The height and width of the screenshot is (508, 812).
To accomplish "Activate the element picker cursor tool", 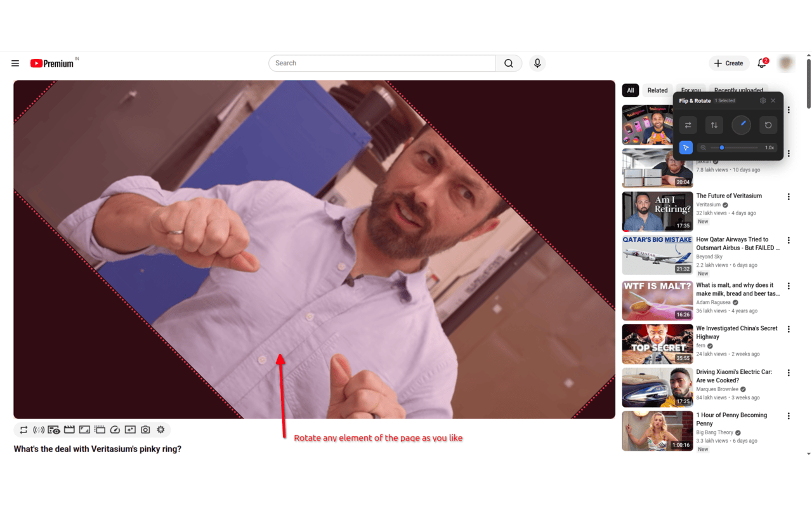I will coord(685,147).
